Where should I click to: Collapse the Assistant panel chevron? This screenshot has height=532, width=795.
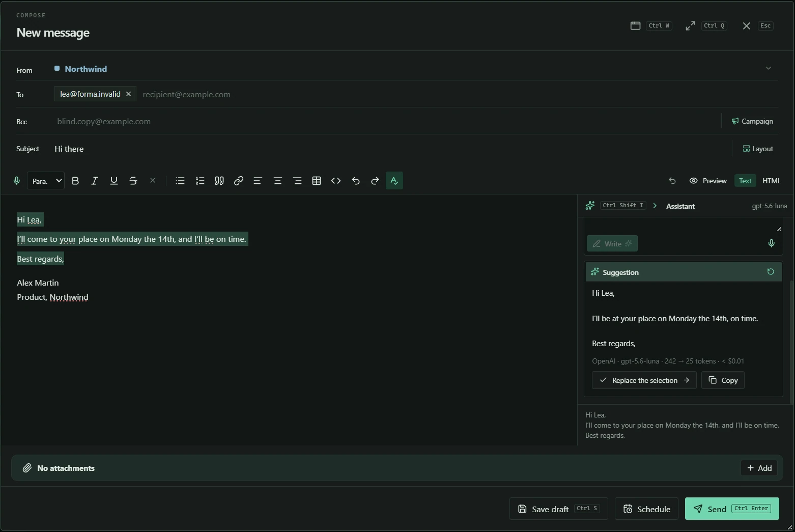[655, 206]
